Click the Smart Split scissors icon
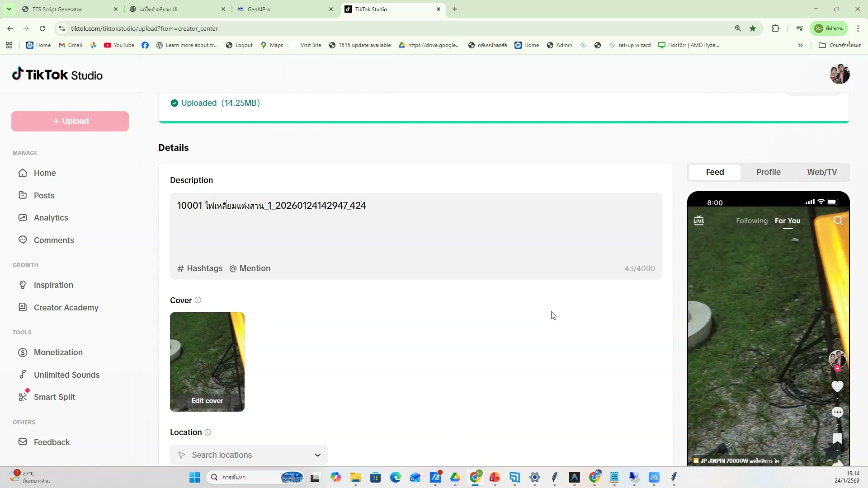868x488 pixels. (23, 397)
